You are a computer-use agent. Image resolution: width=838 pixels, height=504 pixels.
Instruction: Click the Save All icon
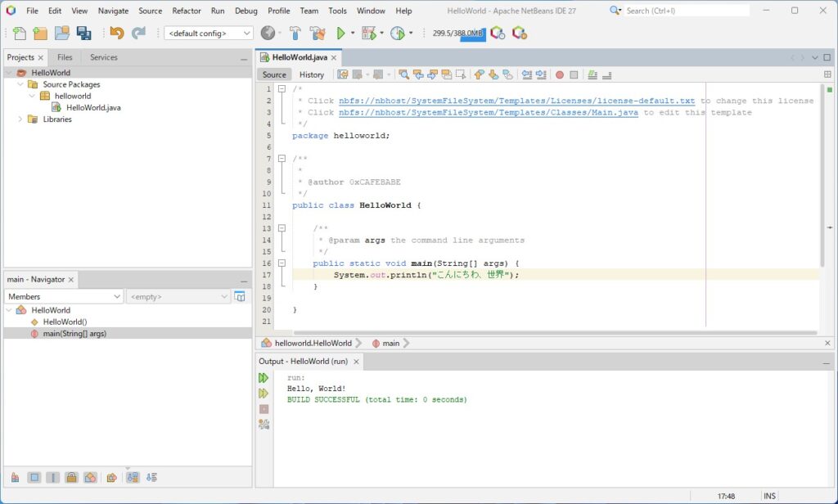tap(83, 34)
